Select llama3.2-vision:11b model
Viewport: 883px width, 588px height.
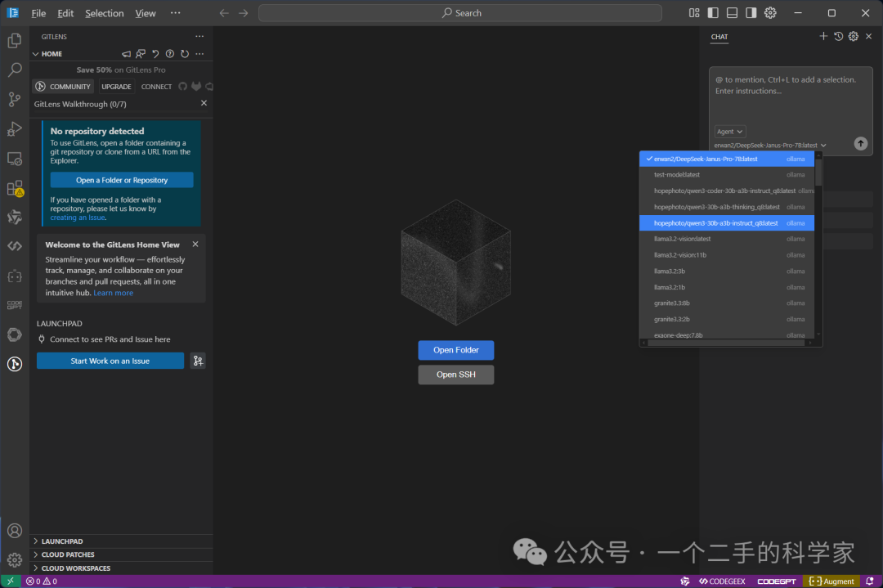click(x=727, y=255)
